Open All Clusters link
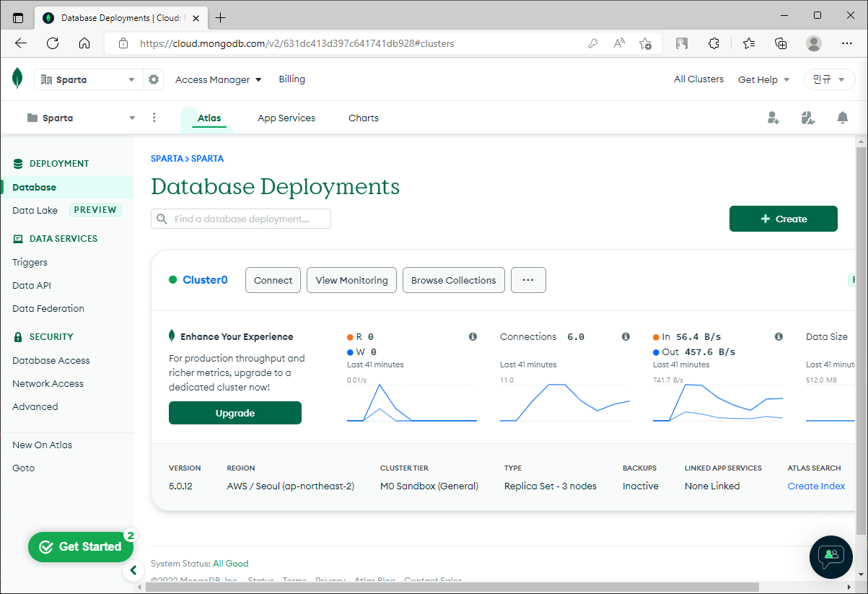The width and height of the screenshot is (868, 594). [x=698, y=79]
